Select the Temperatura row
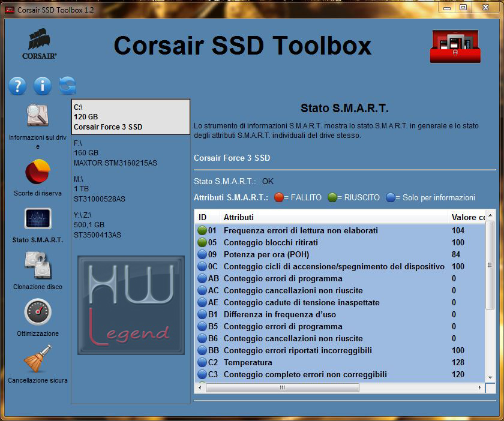The height and width of the screenshot is (421, 504). [x=340, y=362]
